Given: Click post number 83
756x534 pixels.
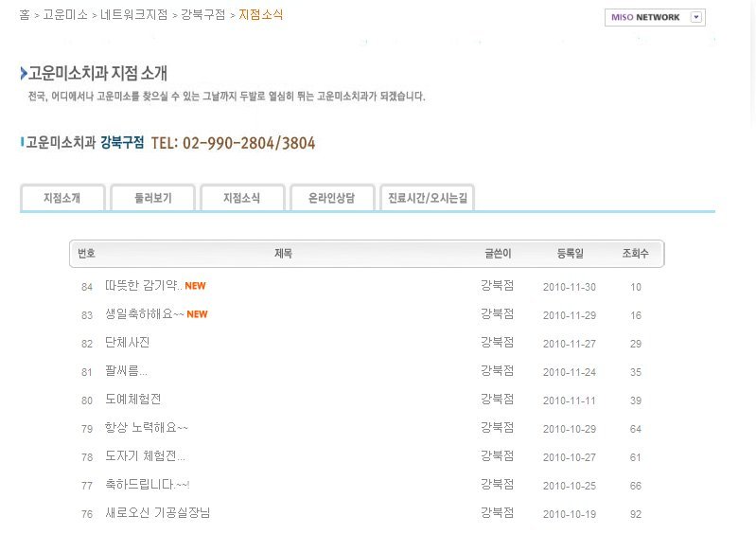Looking at the screenshot, I should (87, 315).
